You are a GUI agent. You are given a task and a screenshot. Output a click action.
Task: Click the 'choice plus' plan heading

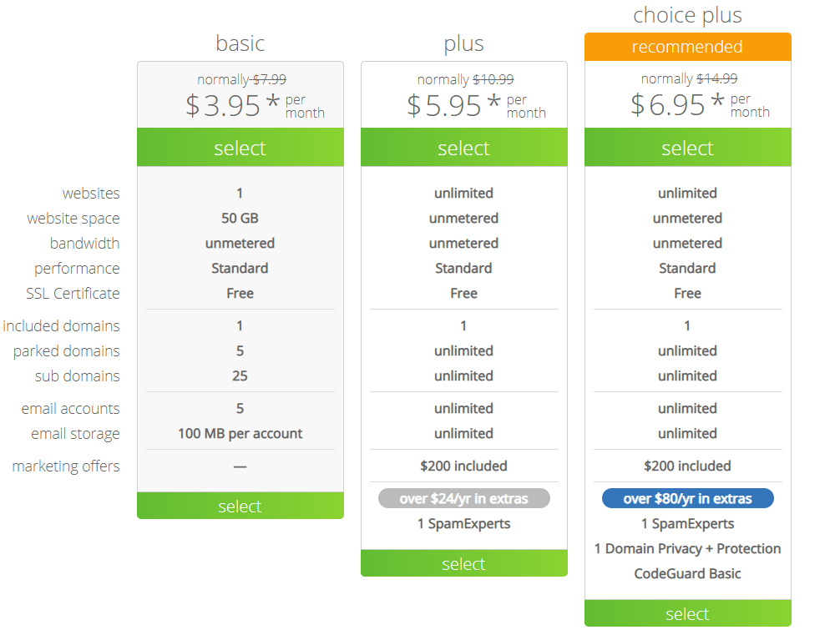point(688,15)
